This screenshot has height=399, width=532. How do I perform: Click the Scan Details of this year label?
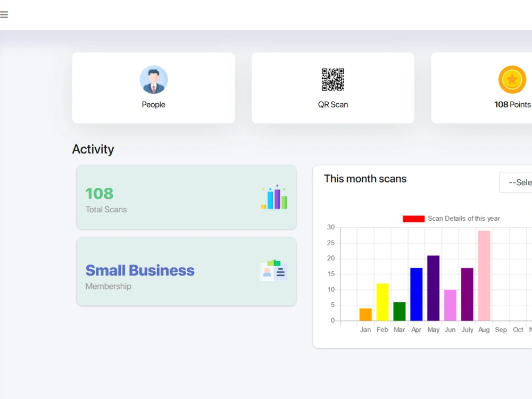(x=464, y=218)
